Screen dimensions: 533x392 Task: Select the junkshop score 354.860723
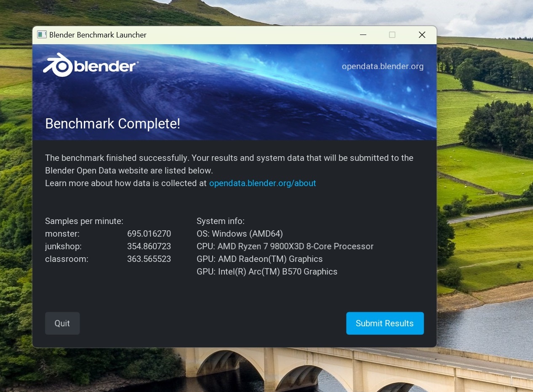(x=149, y=246)
